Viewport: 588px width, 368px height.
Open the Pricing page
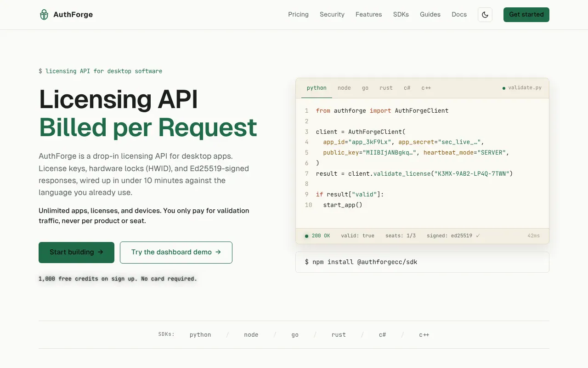[x=299, y=15]
